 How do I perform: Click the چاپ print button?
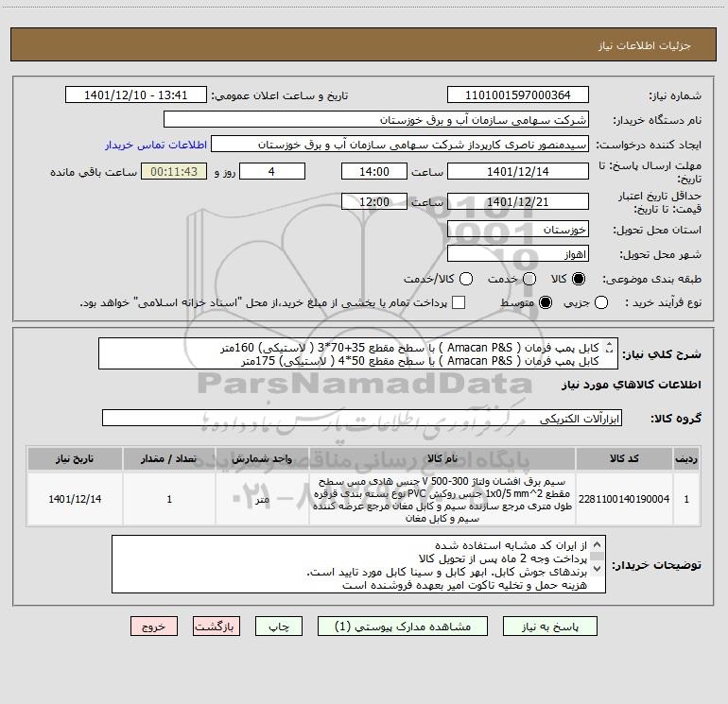[x=279, y=627]
